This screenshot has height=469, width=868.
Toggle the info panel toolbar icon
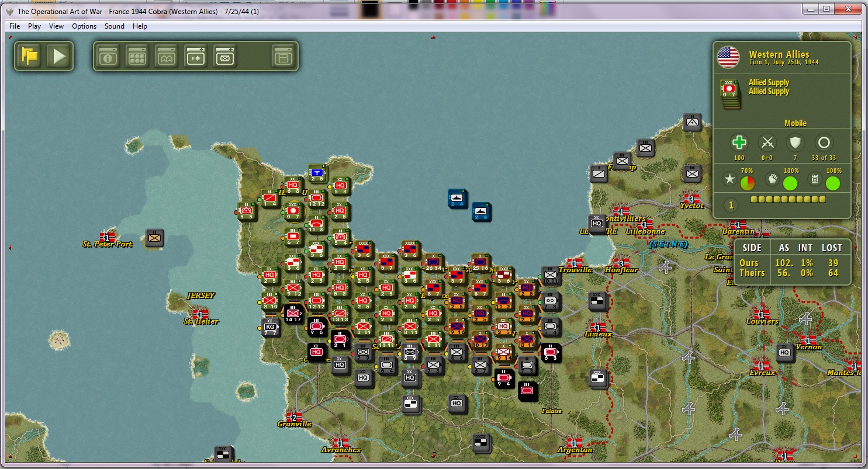click(108, 56)
